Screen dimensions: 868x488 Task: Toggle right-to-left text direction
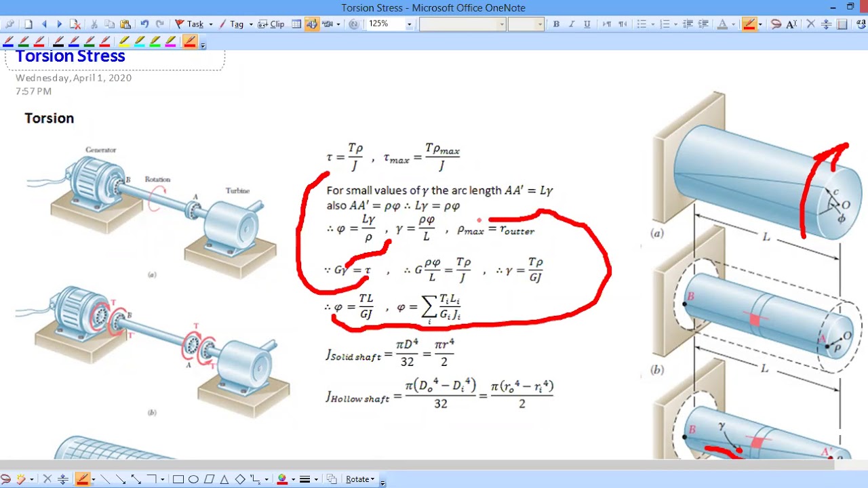click(623, 24)
